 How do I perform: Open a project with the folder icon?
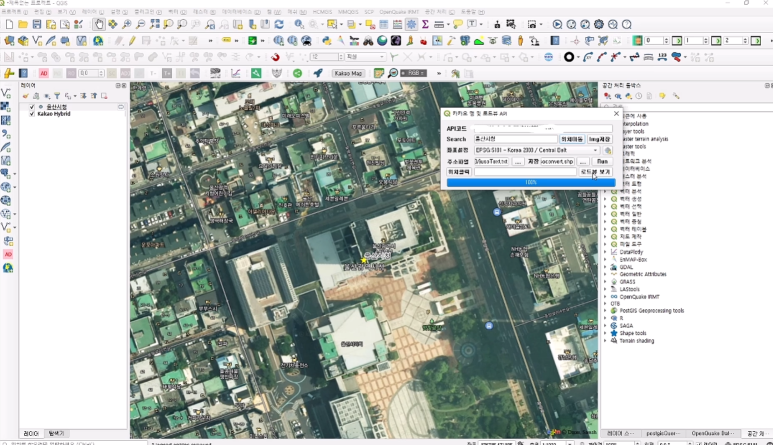click(23, 24)
